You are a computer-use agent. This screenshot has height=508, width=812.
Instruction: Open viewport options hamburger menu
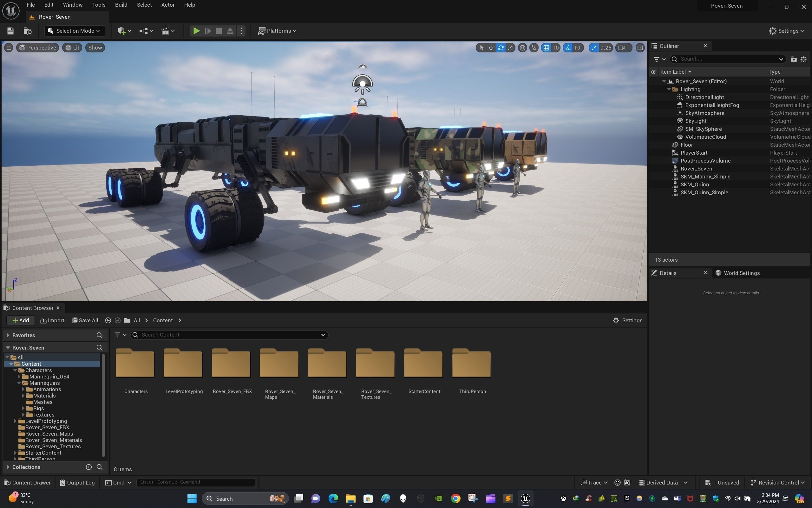click(x=9, y=48)
